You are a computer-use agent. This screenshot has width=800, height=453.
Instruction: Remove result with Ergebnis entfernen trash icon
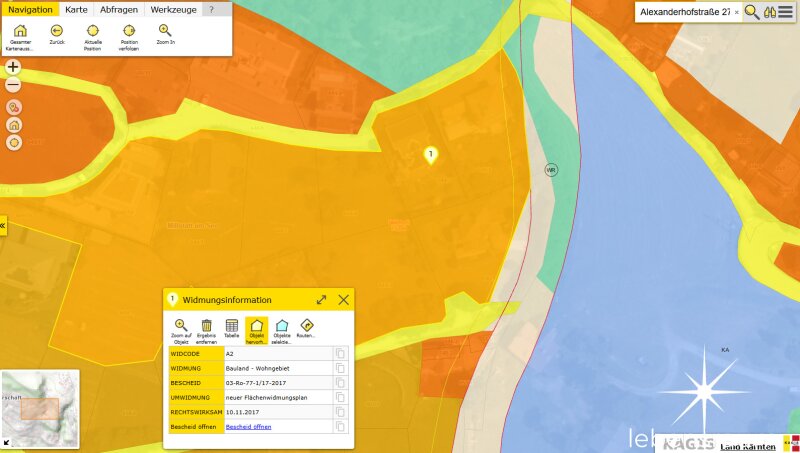pyautogui.click(x=207, y=326)
